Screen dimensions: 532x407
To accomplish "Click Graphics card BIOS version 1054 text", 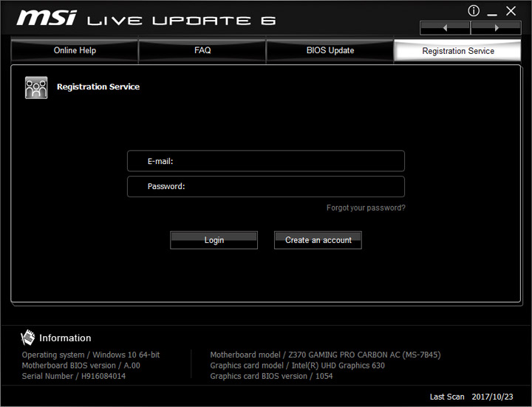I will tap(271, 376).
